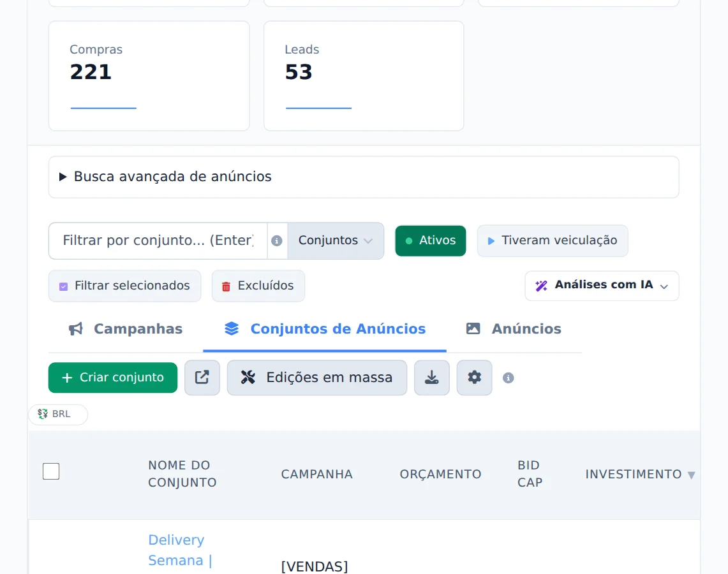Open the gear settings button
Viewport: 728px width, 574px height.
[474, 378]
